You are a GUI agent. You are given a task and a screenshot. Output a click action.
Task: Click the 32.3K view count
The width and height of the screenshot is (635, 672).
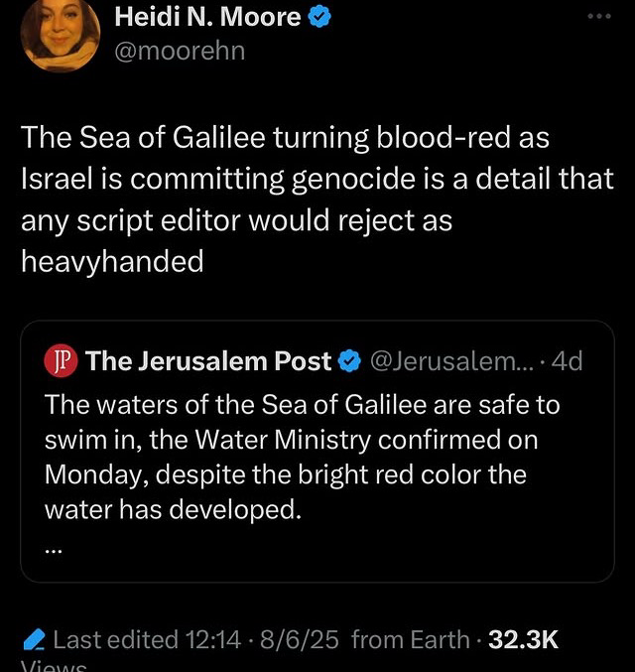coord(524,640)
